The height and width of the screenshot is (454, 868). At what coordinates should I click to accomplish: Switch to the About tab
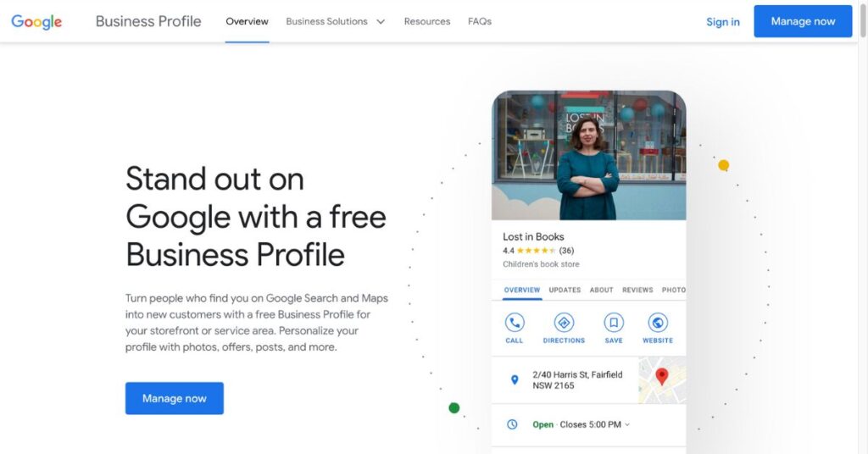click(x=601, y=290)
